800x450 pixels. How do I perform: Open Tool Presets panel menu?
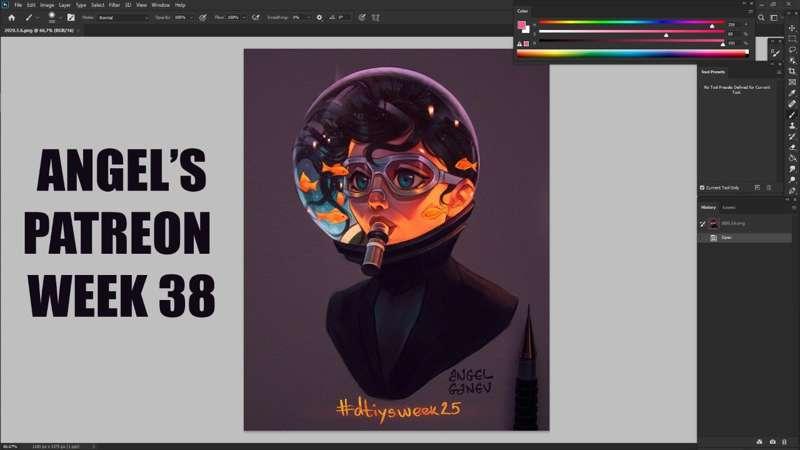(780, 72)
